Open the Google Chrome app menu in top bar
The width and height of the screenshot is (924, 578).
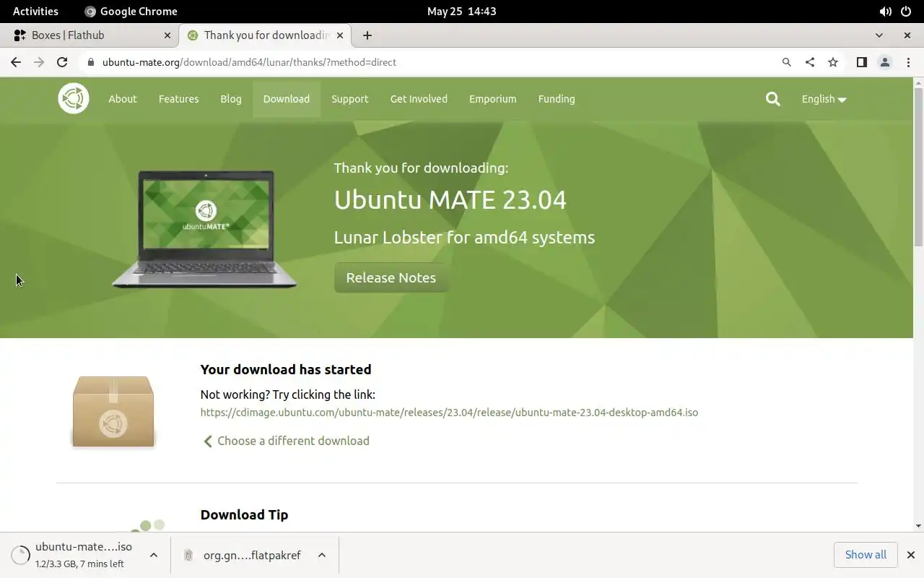[x=131, y=11]
